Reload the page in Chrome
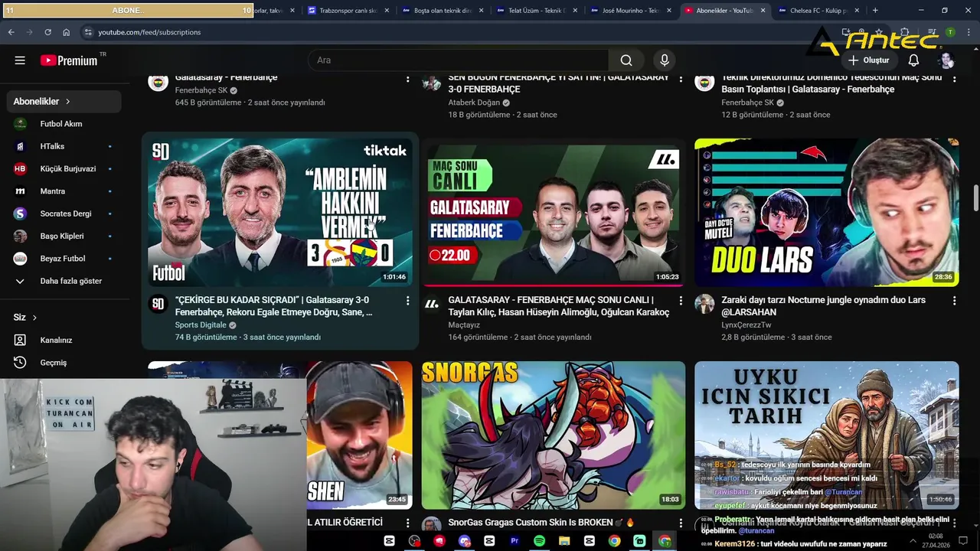Image resolution: width=980 pixels, height=551 pixels. 47,32
